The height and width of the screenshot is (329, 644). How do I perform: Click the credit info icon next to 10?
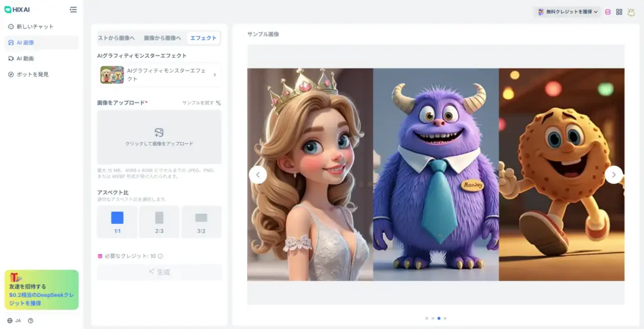click(x=160, y=256)
